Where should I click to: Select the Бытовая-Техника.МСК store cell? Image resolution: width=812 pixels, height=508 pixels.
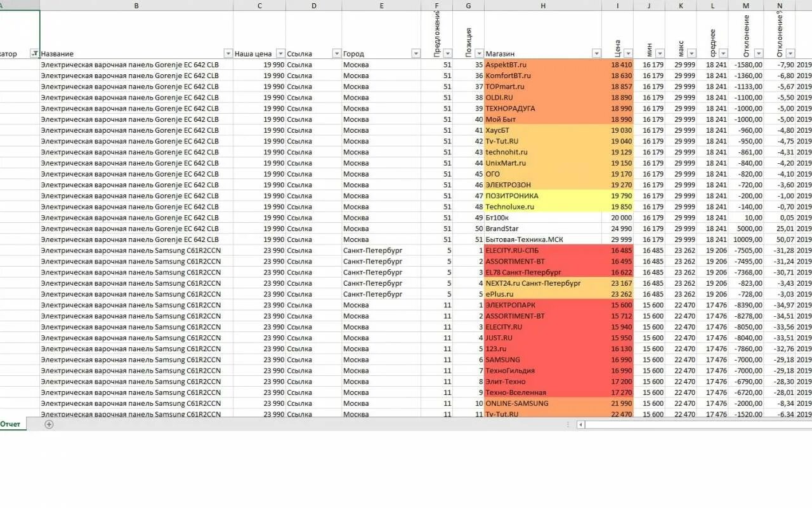point(543,239)
